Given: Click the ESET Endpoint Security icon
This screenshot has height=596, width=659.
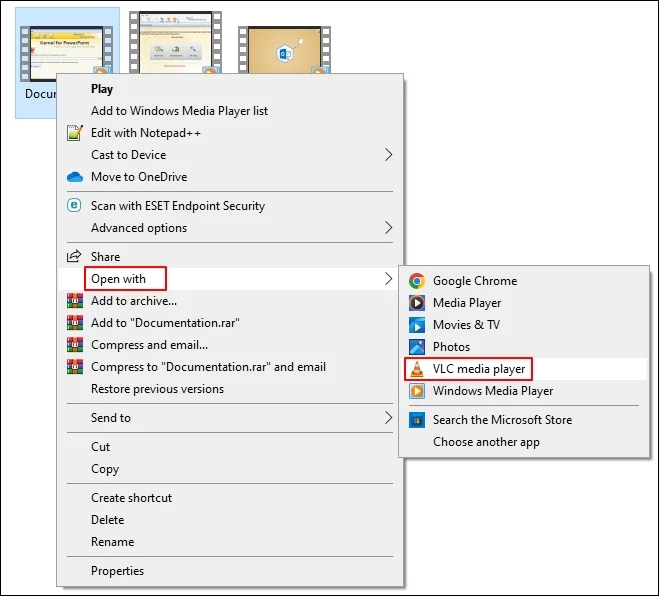Looking at the screenshot, I should click(x=74, y=206).
